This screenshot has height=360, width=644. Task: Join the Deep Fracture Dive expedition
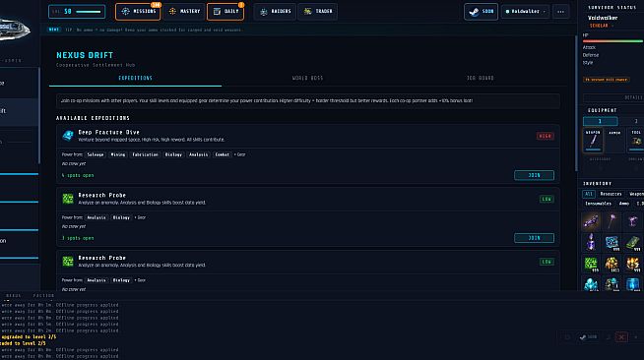tap(534, 175)
